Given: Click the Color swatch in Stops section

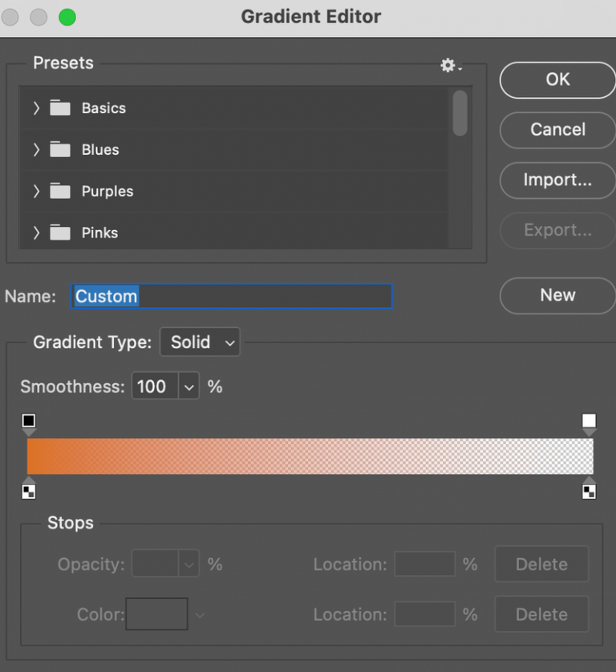Looking at the screenshot, I should pyautogui.click(x=156, y=614).
